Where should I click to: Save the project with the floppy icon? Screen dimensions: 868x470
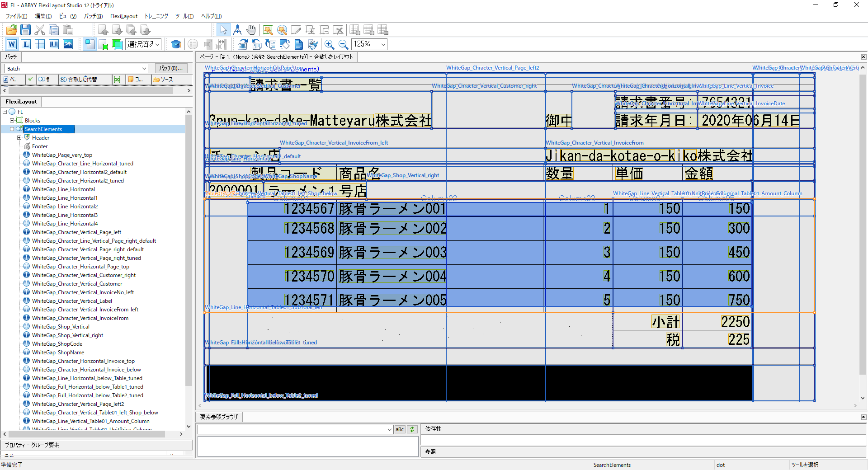coord(26,30)
